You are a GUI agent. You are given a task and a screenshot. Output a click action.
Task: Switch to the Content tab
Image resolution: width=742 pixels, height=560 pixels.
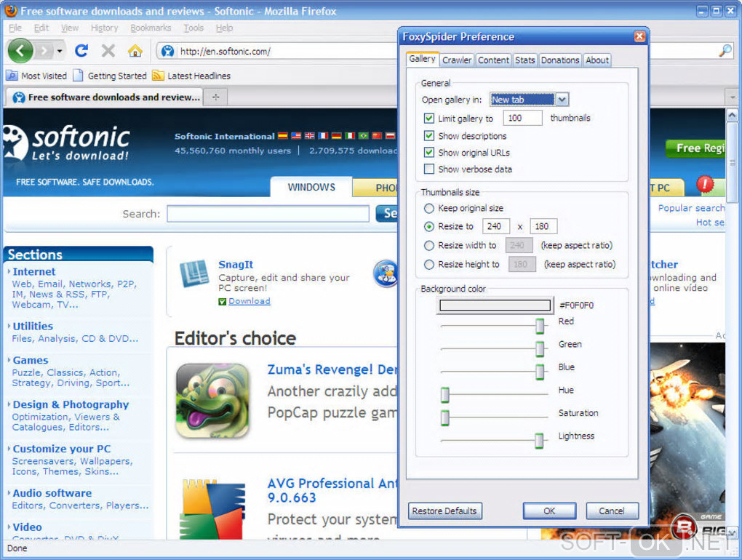tap(493, 60)
